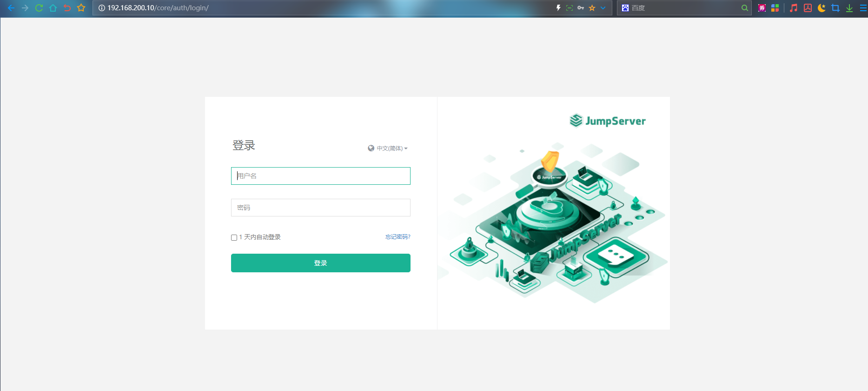Reload the page with the refresh icon
This screenshot has height=391, width=868.
point(39,8)
